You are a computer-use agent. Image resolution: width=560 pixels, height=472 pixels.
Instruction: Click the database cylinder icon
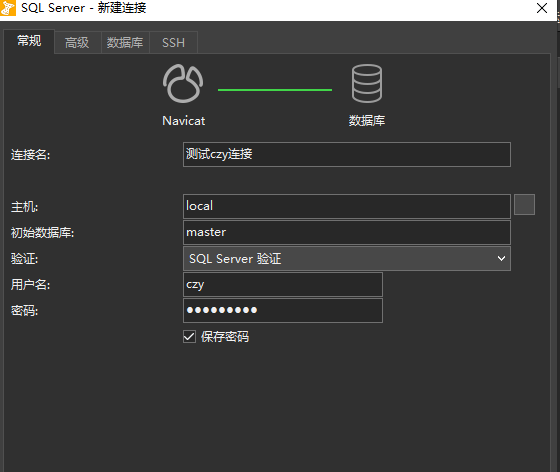pos(367,84)
